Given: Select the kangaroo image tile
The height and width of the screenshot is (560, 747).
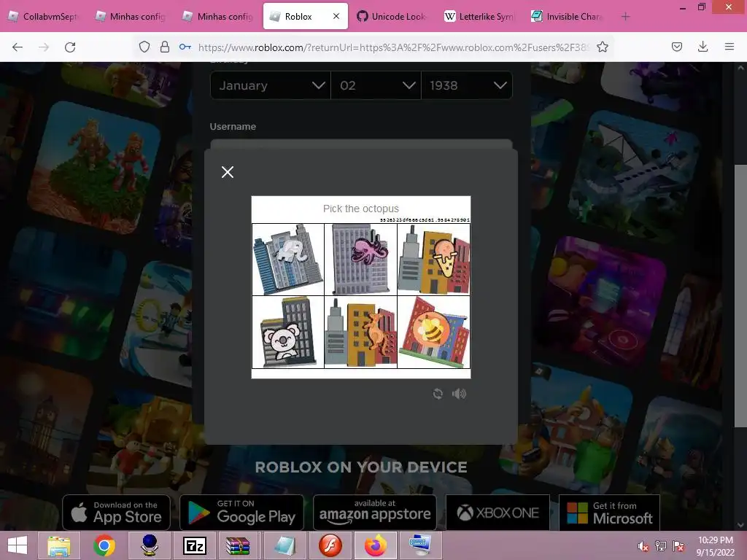Looking at the screenshot, I should [x=360, y=332].
